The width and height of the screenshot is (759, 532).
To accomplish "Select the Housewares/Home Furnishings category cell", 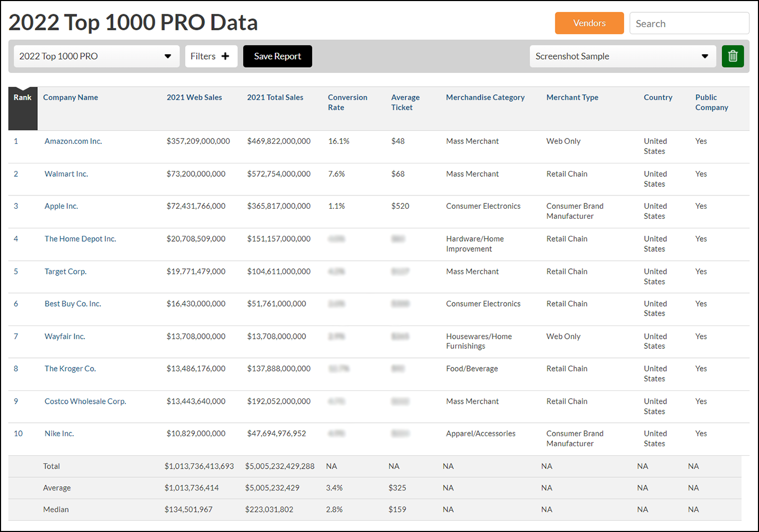I will click(x=479, y=341).
